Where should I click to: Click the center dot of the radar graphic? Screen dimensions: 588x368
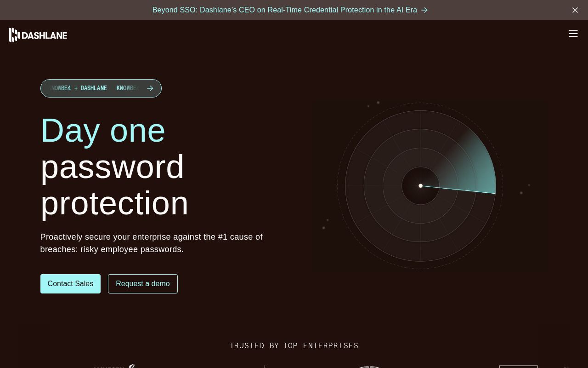tap(421, 186)
